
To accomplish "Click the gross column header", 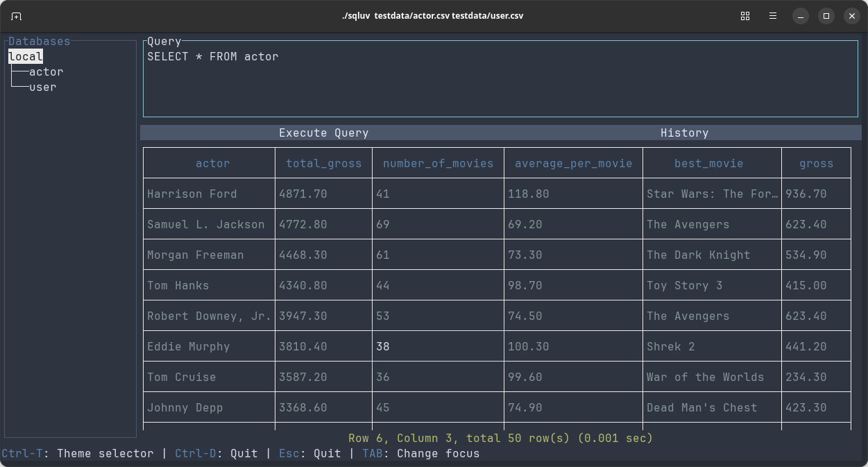I will tap(817, 164).
